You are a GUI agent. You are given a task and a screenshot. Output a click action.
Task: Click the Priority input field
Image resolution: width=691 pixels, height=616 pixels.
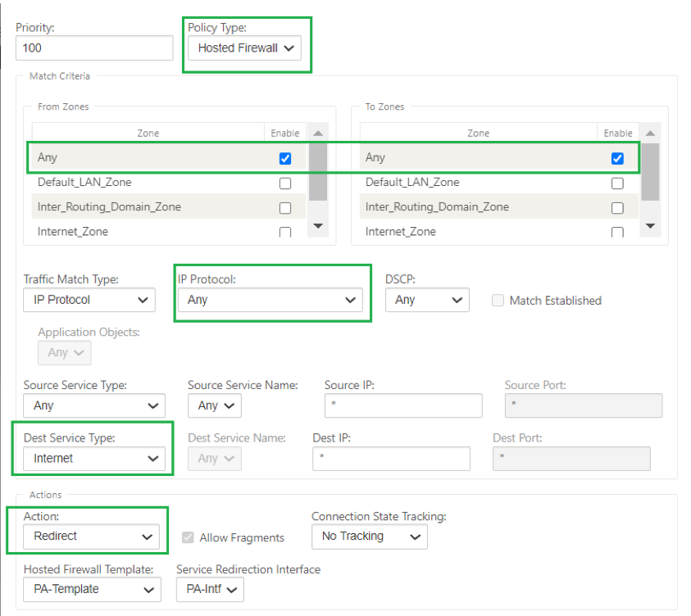94,48
